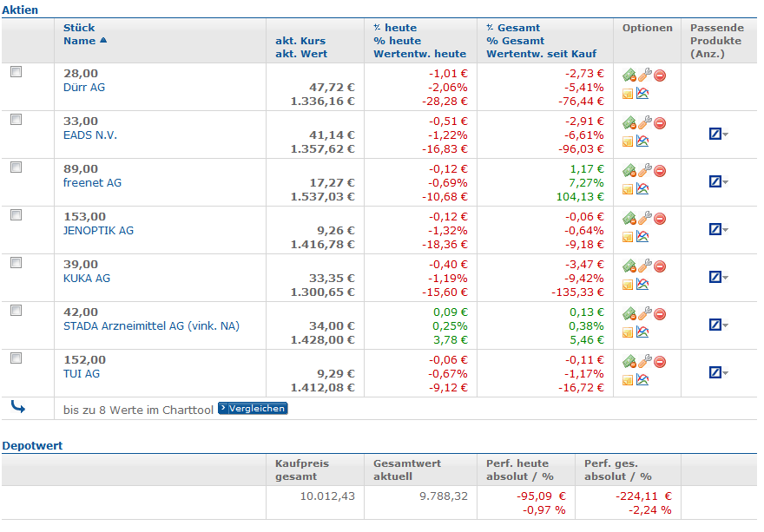Click the sell (money) icon for Dürr AG

(629, 76)
